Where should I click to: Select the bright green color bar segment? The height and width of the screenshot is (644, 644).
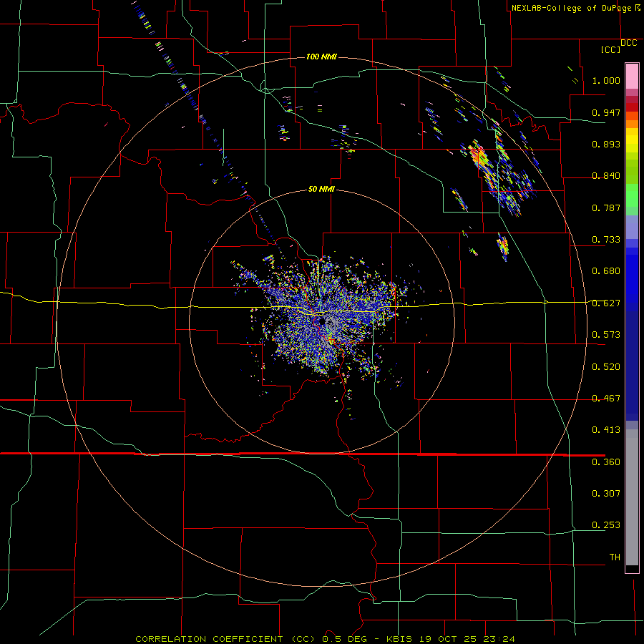tap(632, 195)
